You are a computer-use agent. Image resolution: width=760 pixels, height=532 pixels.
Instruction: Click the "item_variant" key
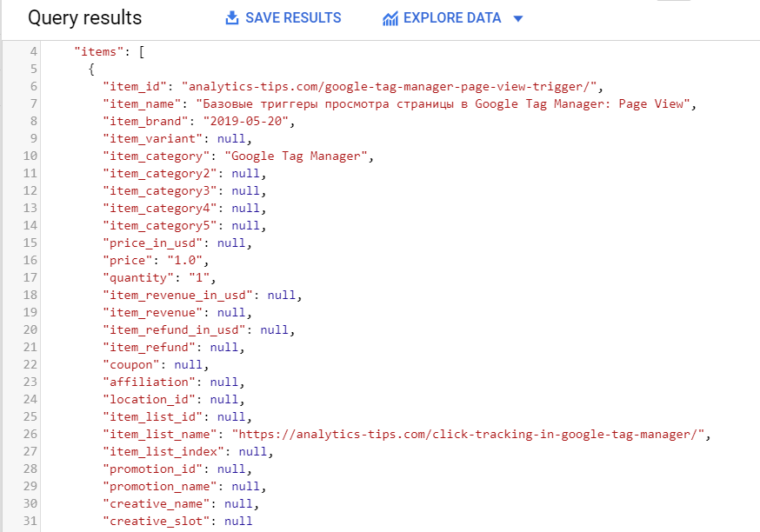pos(152,139)
